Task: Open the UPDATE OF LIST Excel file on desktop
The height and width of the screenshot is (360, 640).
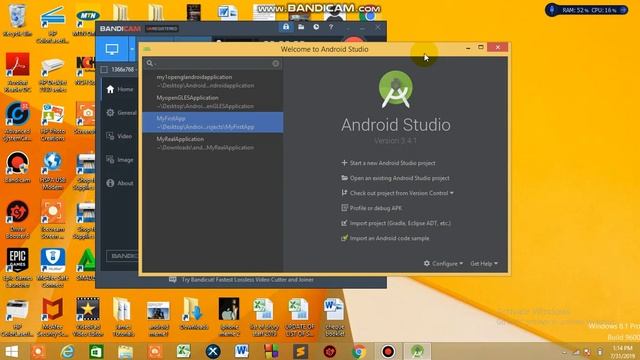Action: pos(300,317)
